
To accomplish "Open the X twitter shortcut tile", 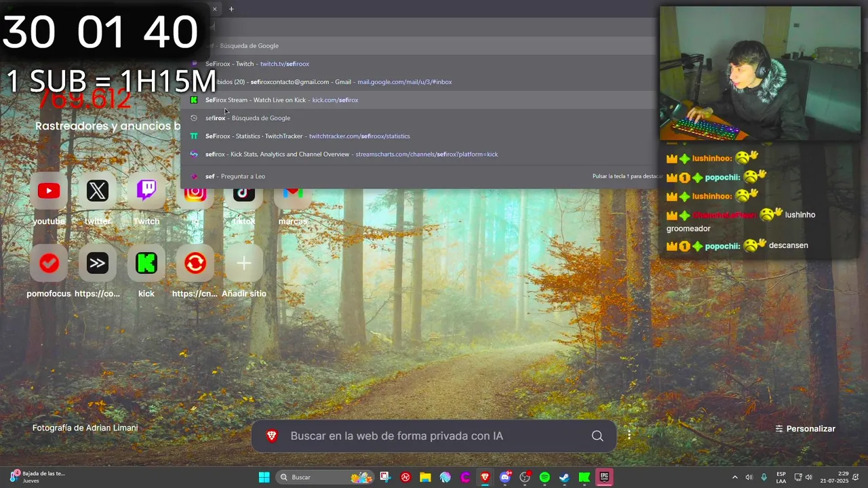I will coord(98,192).
